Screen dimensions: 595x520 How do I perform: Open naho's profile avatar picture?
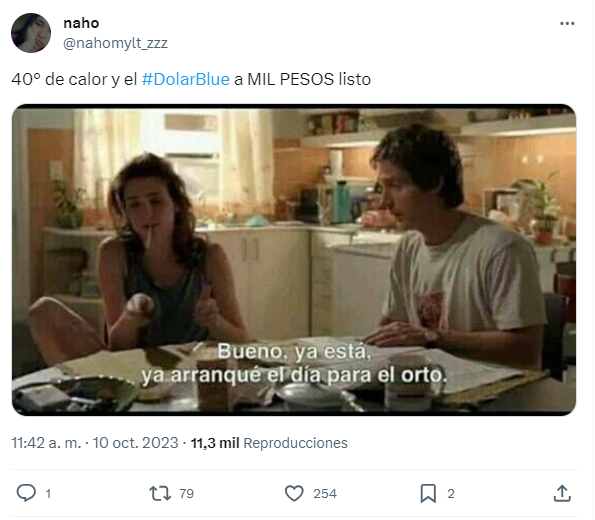pos(31,33)
